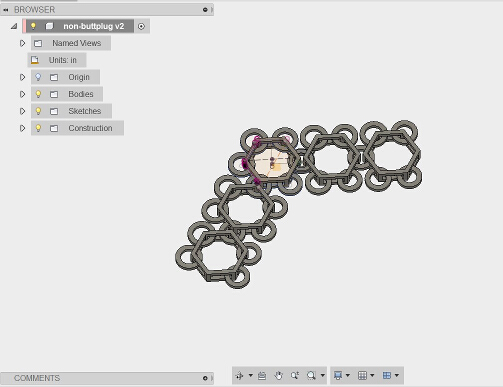Select the Origin label
This screenshot has width=503, height=387.
[79, 77]
